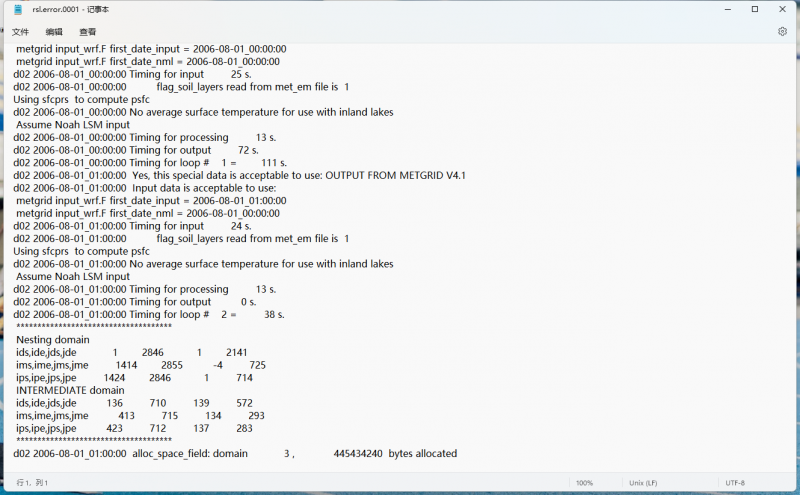Screen dimensions: 800x495
Task: Click the first "Assume Noah LSM input" line
Action: click(73, 124)
